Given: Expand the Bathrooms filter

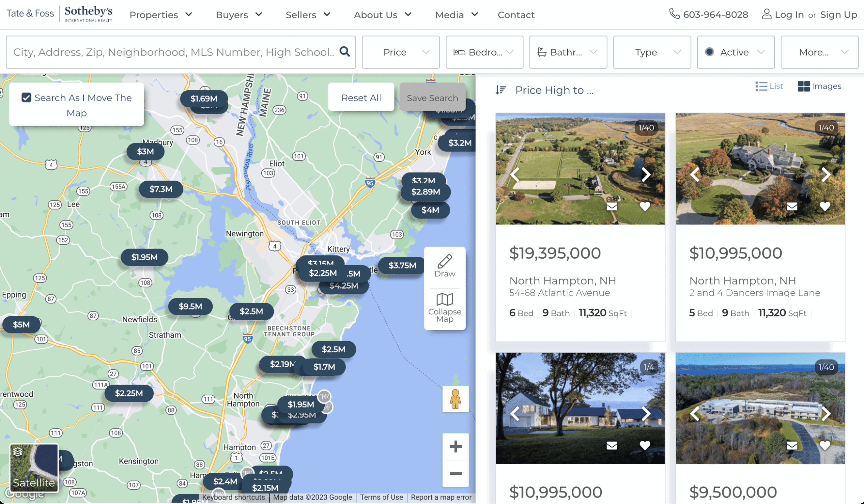Looking at the screenshot, I should coord(568,52).
